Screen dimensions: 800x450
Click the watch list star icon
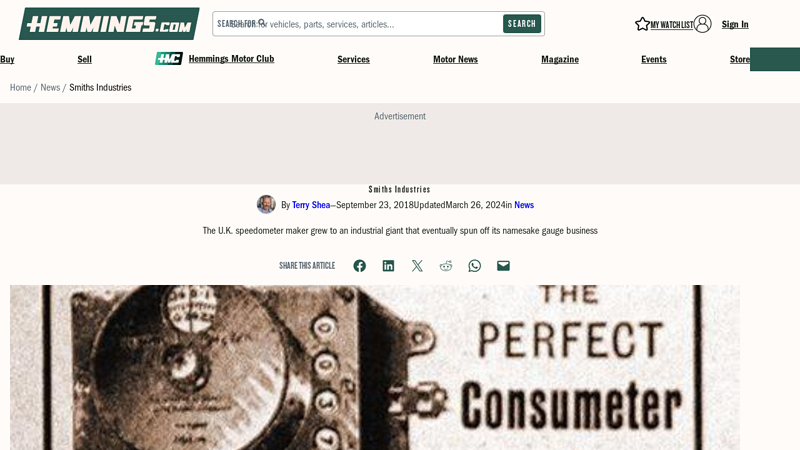(x=642, y=24)
